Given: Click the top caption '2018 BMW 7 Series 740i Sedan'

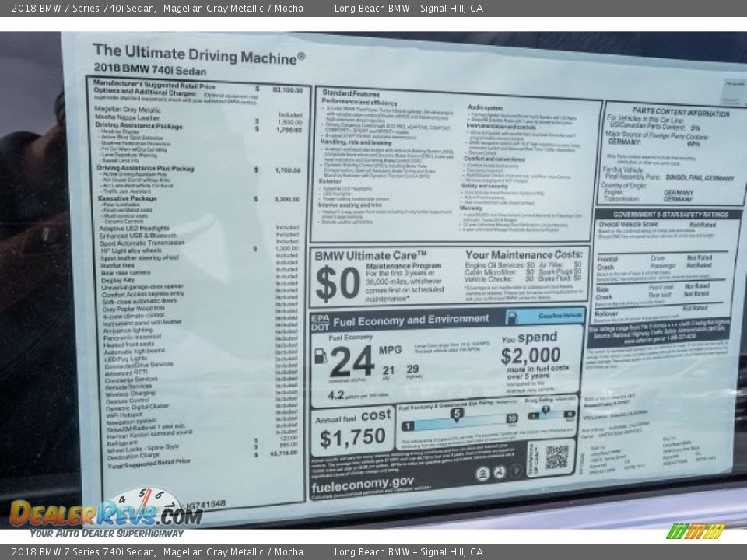Looking at the screenshot, I should pos(78,8).
